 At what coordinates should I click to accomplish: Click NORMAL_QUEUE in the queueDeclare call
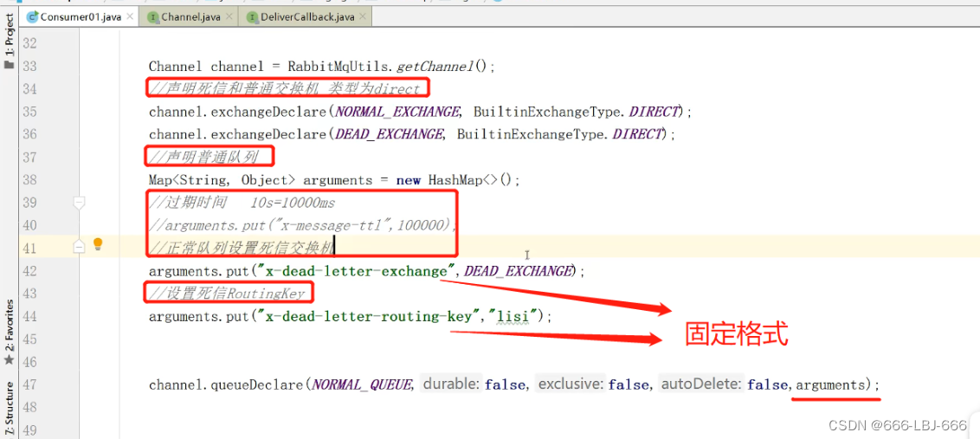pos(363,384)
